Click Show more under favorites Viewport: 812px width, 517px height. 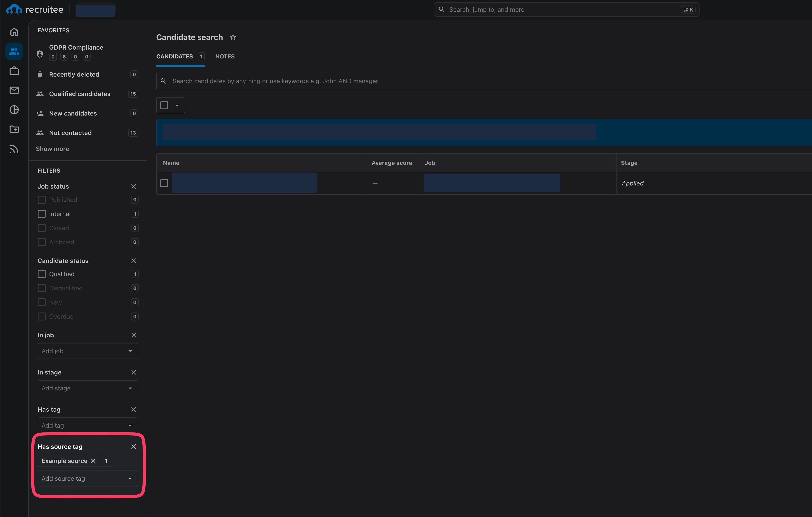[x=52, y=149]
